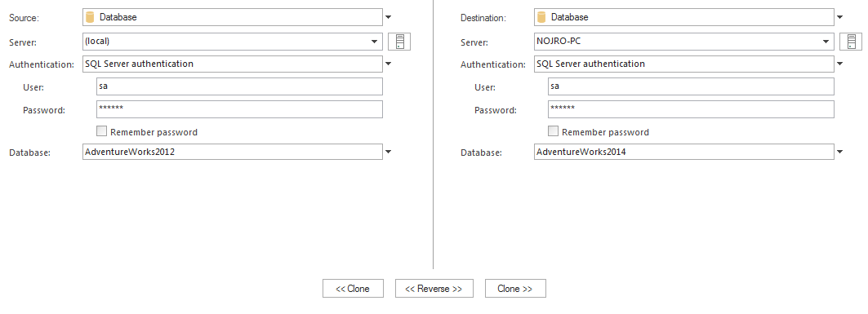The image size is (868, 314).
Task: Click the Source Database cylinder icon
Action: click(91, 17)
